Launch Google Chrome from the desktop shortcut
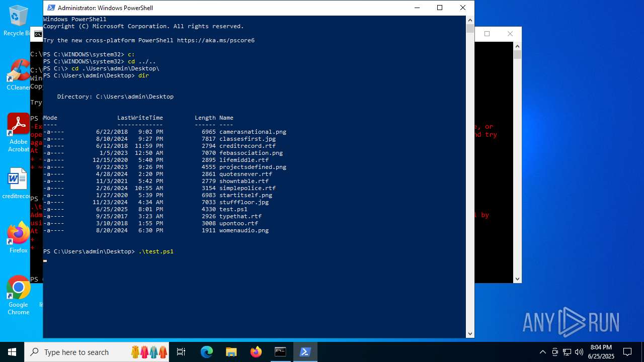644x362 pixels. [x=19, y=296]
